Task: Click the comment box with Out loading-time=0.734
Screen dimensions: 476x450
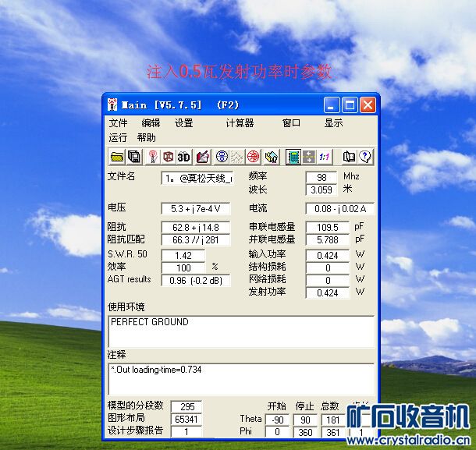Action: pyautogui.click(x=241, y=379)
